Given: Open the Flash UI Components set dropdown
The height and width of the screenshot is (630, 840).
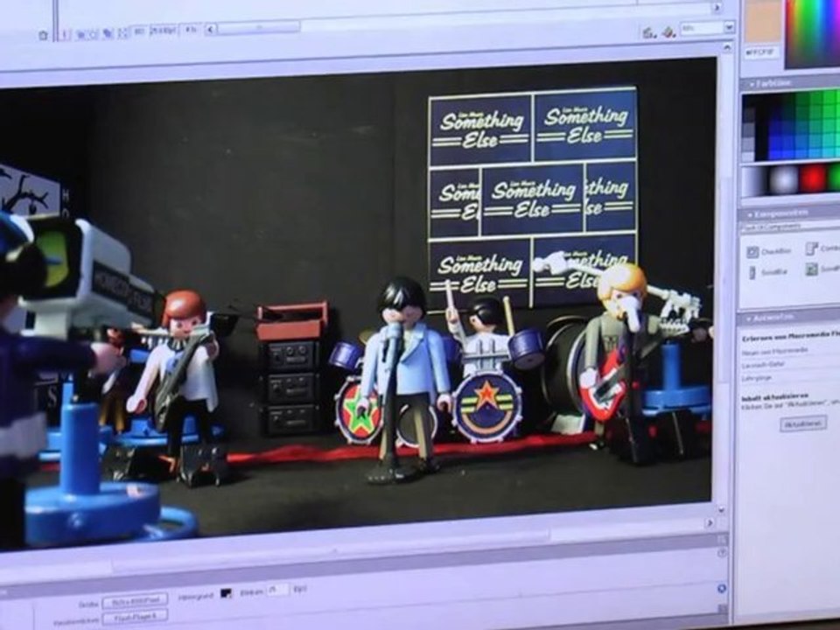Looking at the screenshot, I should 790,227.
